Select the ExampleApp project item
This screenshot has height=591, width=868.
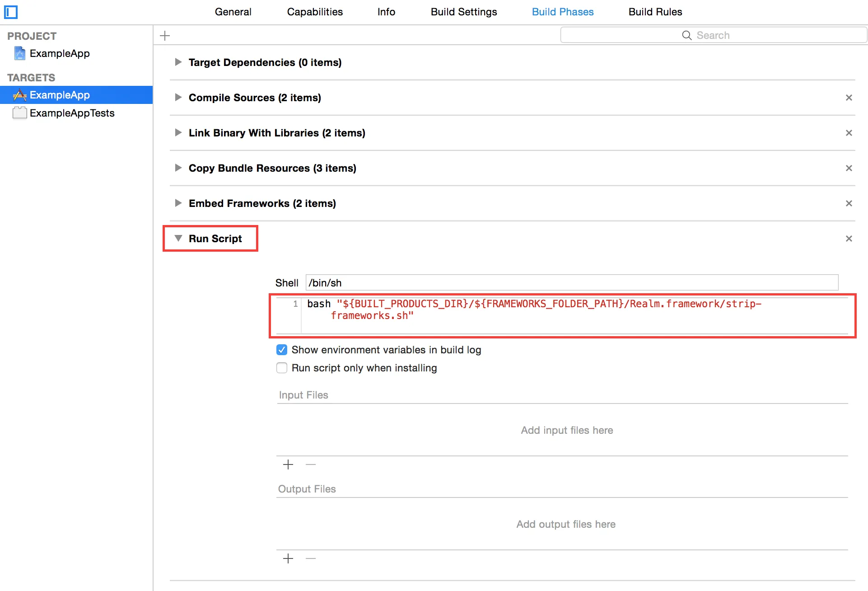pyautogui.click(x=60, y=53)
